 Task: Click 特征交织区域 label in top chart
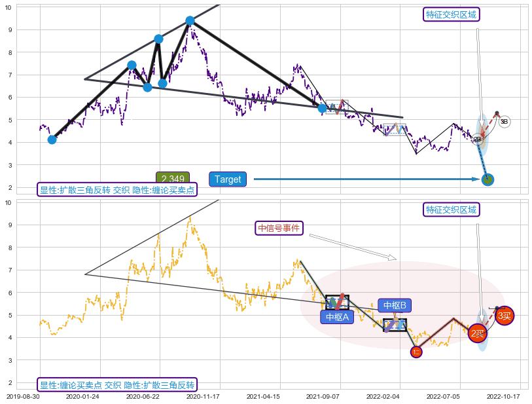pos(452,14)
